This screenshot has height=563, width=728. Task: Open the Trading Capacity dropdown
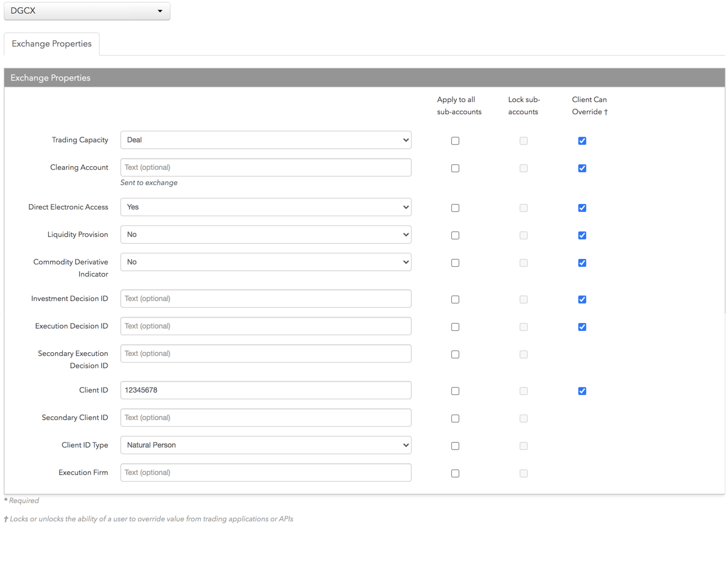click(266, 140)
